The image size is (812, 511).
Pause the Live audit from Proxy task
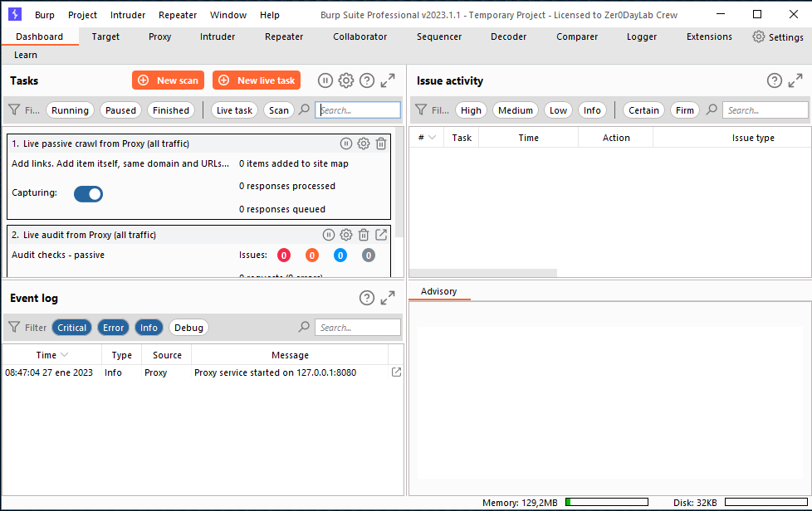pyautogui.click(x=328, y=235)
